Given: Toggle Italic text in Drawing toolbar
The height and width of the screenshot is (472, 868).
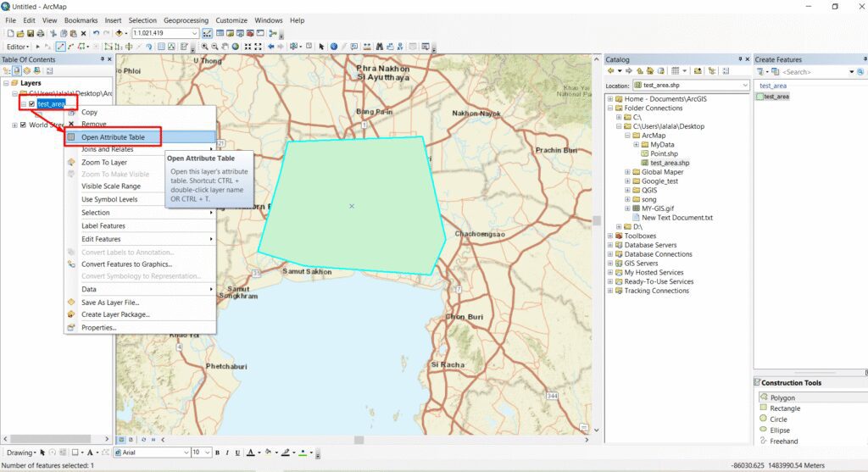Looking at the screenshot, I should [227, 453].
